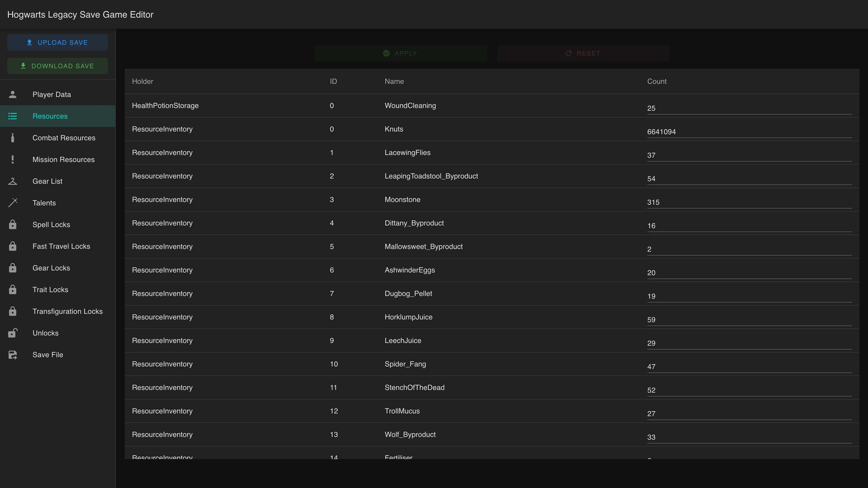Viewport: 868px width, 488px height.
Task: Edit the Moonstone count field
Action: 749,202
